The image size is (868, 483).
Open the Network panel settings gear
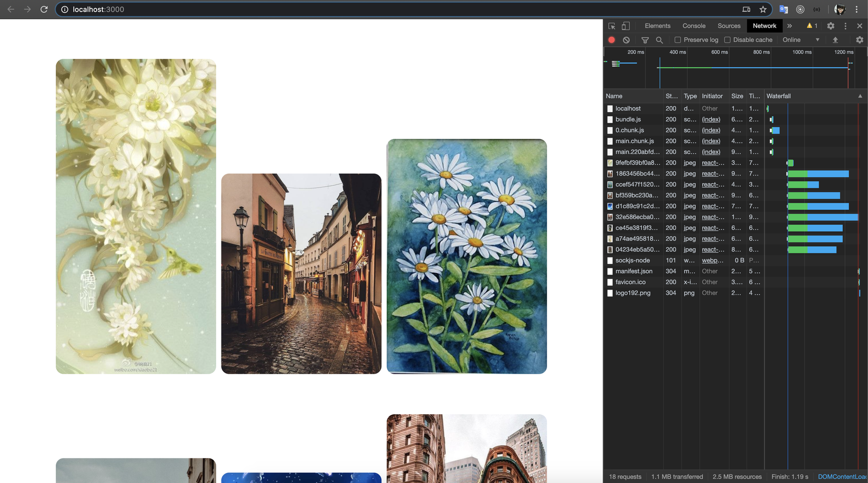pyautogui.click(x=860, y=40)
